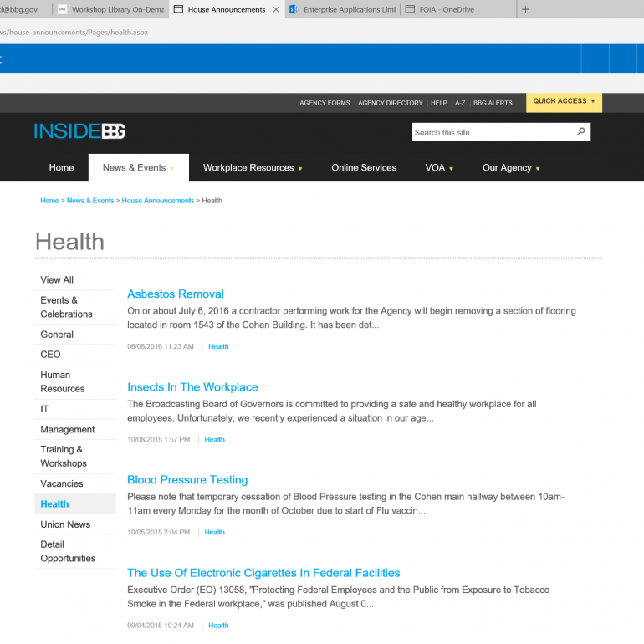This screenshot has height=644, width=644.
Task: Expand the Workplace Resources menu
Action: [x=252, y=168]
